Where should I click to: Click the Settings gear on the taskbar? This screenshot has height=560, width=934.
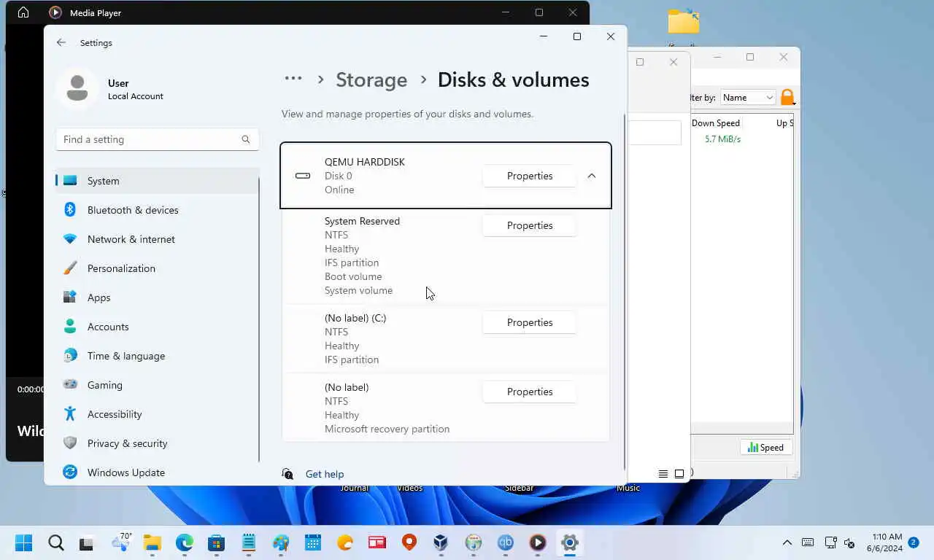click(570, 542)
